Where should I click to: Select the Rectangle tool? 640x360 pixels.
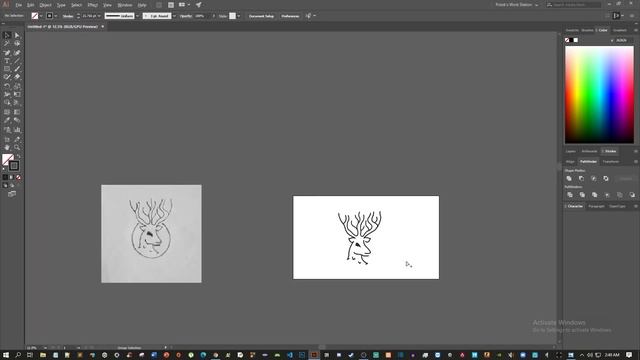tap(7, 69)
